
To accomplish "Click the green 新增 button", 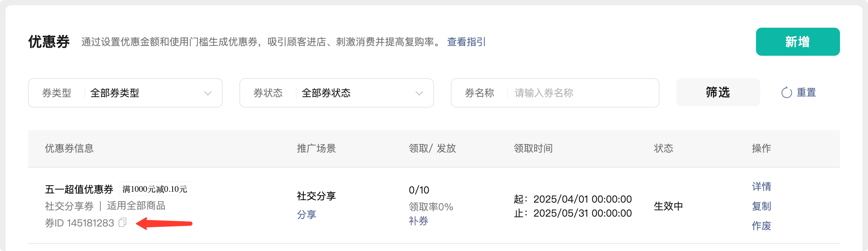I will click(x=797, y=42).
